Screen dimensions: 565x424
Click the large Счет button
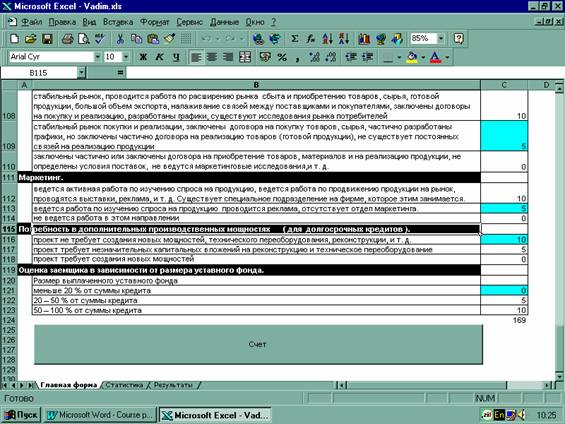point(258,344)
